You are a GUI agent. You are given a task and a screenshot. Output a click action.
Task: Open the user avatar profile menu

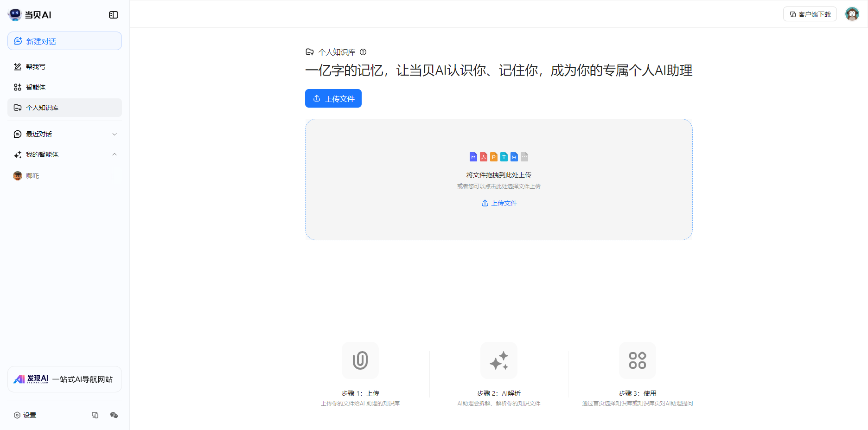[x=852, y=14]
